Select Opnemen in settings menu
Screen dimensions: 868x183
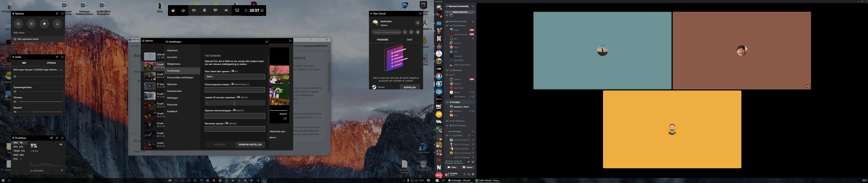coord(172,84)
